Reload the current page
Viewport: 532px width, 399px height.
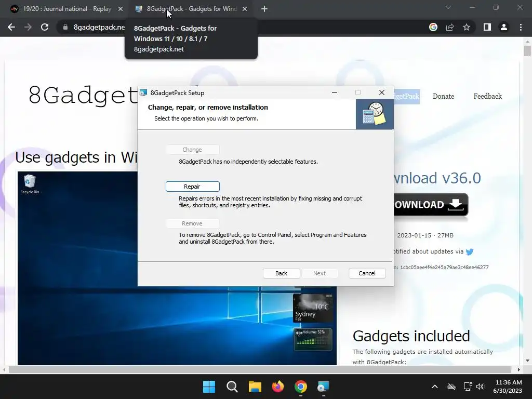(x=45, y=27)
